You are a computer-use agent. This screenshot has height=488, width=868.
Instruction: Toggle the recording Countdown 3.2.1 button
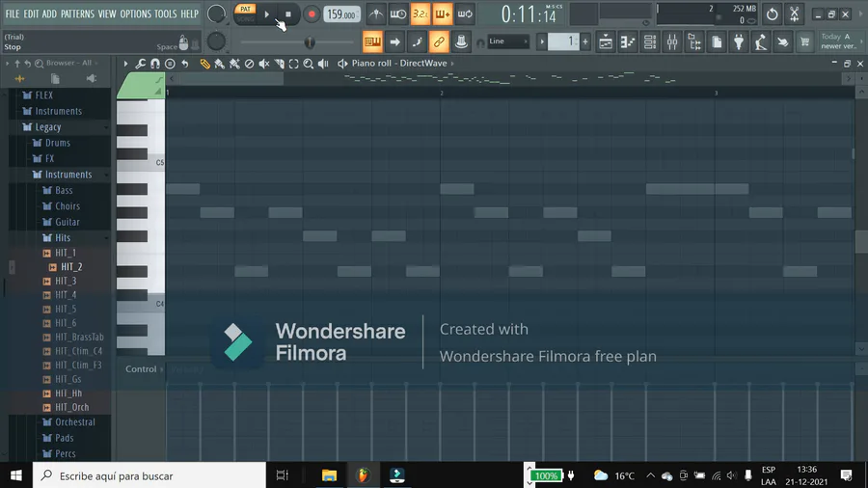420,14
